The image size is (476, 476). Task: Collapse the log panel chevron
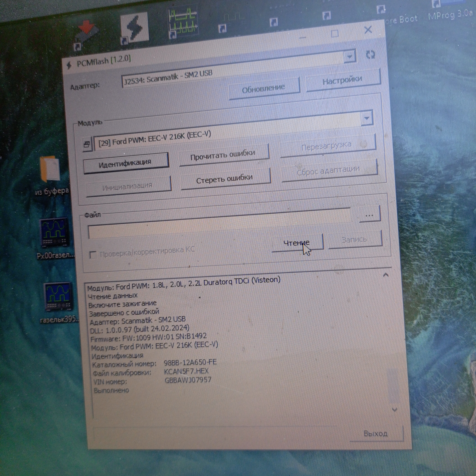[x=386, y=275]
